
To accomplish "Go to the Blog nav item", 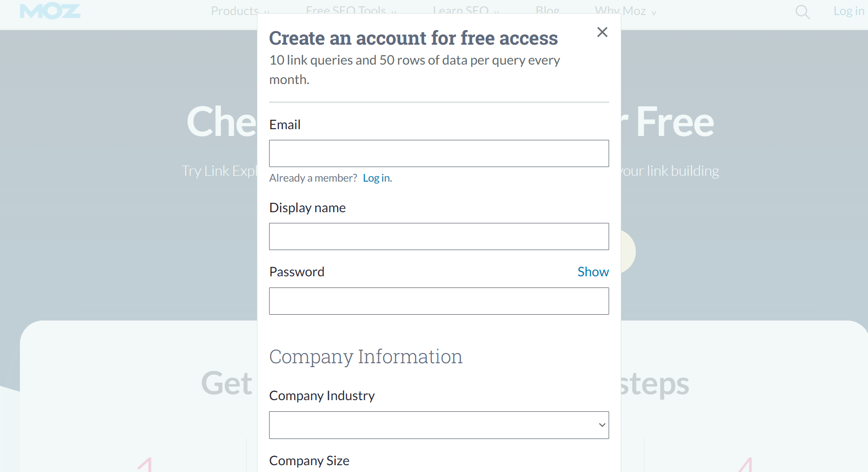I will [x=547, y=11].
